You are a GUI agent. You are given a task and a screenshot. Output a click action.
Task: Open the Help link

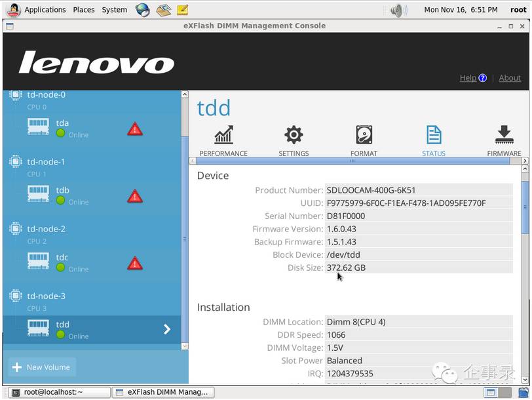(x=468, y=78)
